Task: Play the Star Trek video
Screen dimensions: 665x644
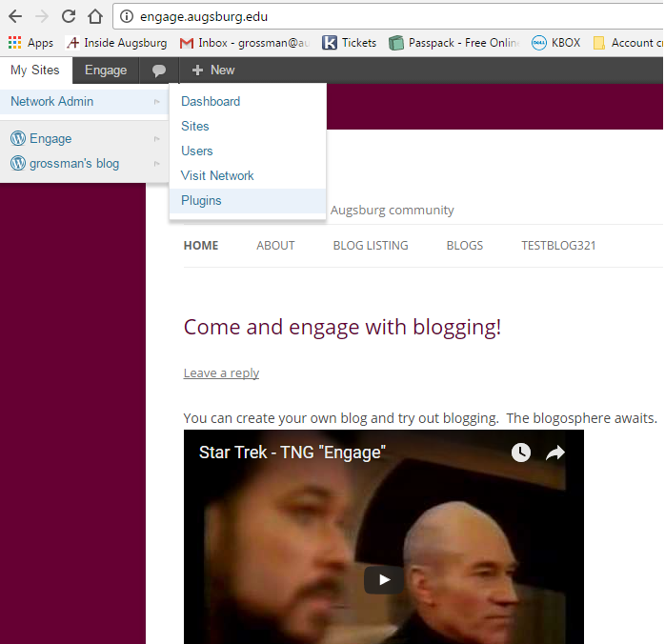Action: pyautogui.click(x=384, y=579)
